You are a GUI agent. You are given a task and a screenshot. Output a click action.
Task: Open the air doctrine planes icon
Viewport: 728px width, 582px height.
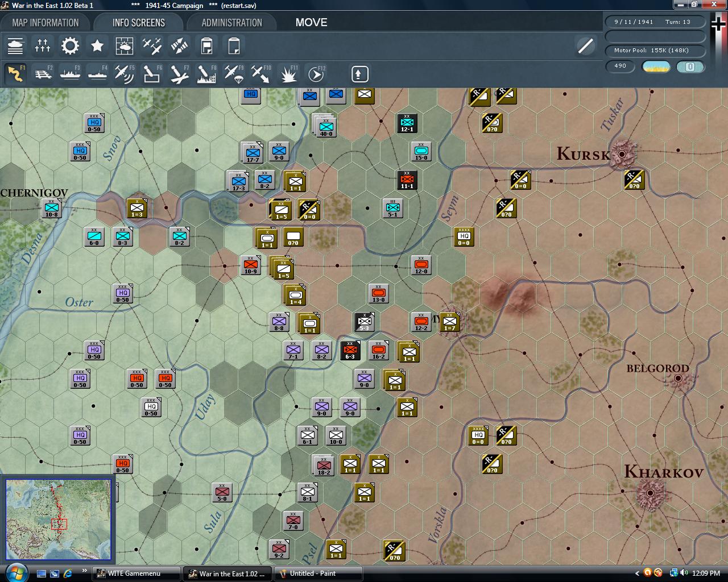point(152,45)
